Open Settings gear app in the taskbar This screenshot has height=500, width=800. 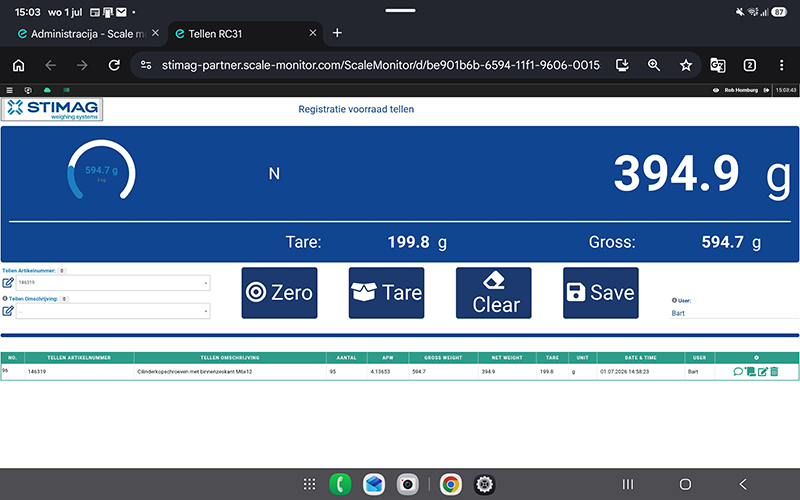tap(484, 484)
